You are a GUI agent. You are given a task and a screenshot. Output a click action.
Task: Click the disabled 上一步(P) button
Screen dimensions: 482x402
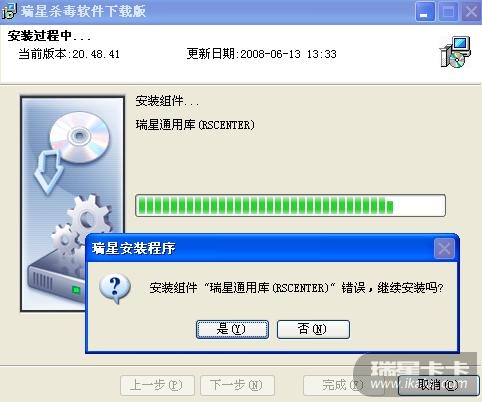pyautogui.click(x=157, y=385)
